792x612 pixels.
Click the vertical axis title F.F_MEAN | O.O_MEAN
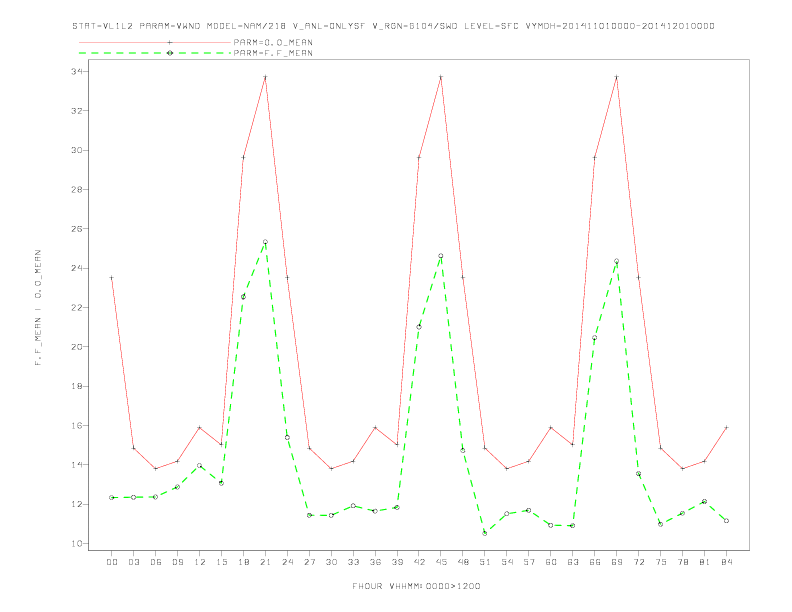point(38,308)
